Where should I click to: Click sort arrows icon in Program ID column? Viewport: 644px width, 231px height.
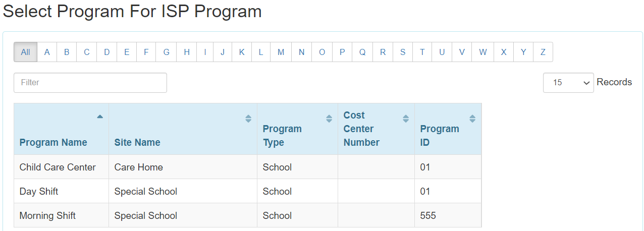(472, 119)
